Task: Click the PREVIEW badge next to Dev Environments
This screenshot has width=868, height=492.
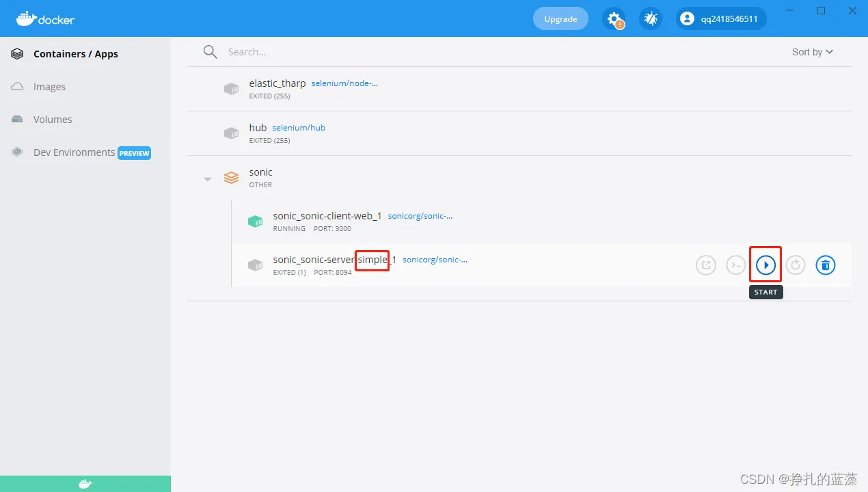Action: [134, 153]
